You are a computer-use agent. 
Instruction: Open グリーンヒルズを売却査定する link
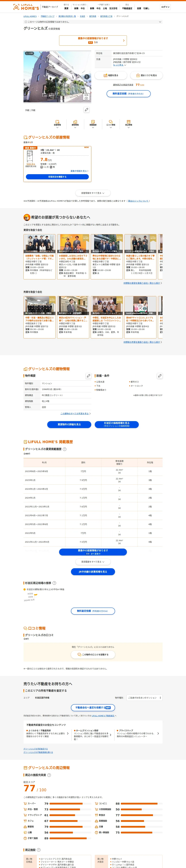pyautogui.click(x=35, y=749)
